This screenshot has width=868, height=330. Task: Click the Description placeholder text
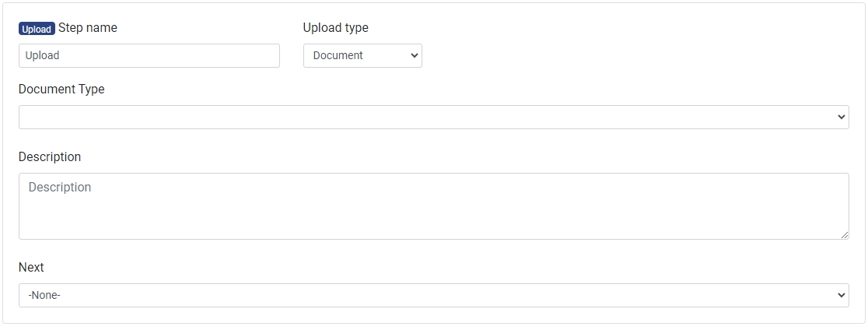[x=60, y=188]
